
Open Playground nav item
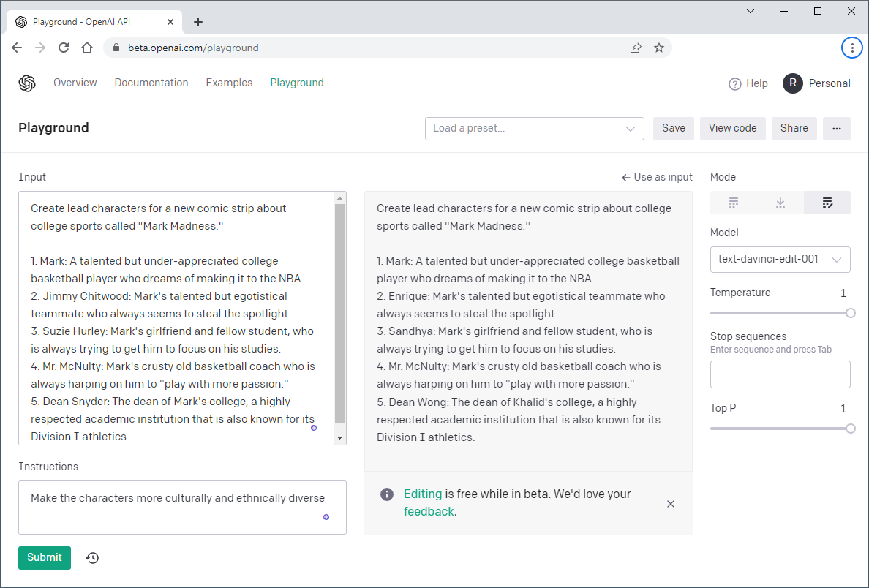point(297,83)
